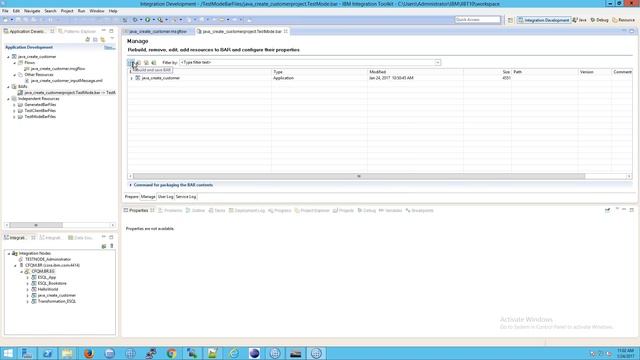The image size is (640, 360).
Task: Open the Help menu
Action: coord(113,11)
